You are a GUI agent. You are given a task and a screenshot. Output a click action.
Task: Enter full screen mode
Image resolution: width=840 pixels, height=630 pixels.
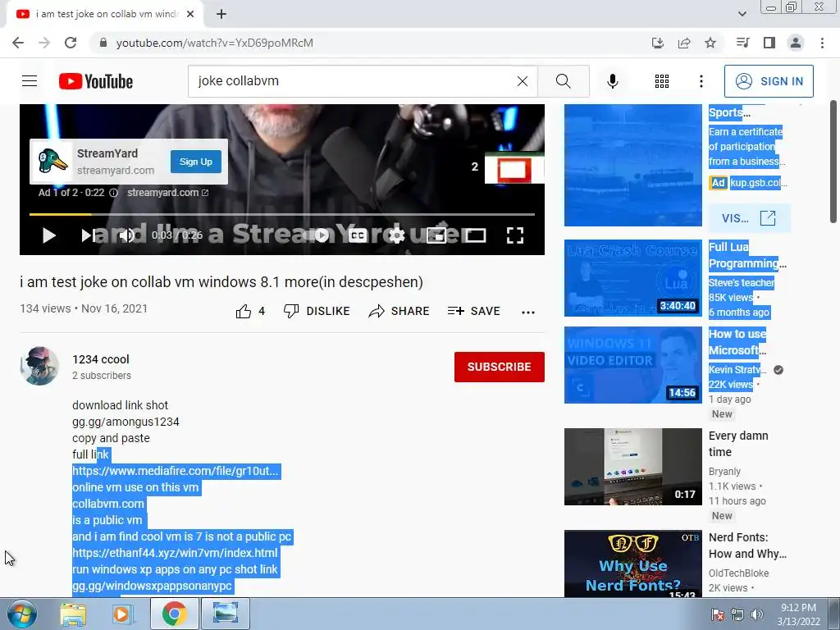coord(515,235)
